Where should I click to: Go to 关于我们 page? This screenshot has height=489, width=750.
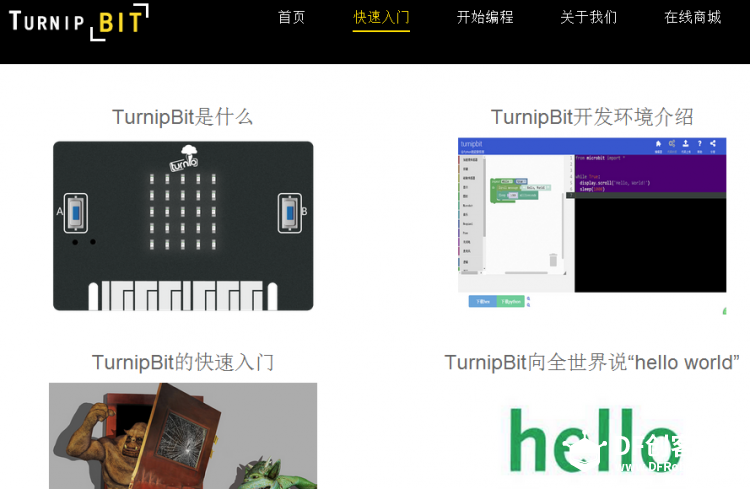[x=589, y=17]
